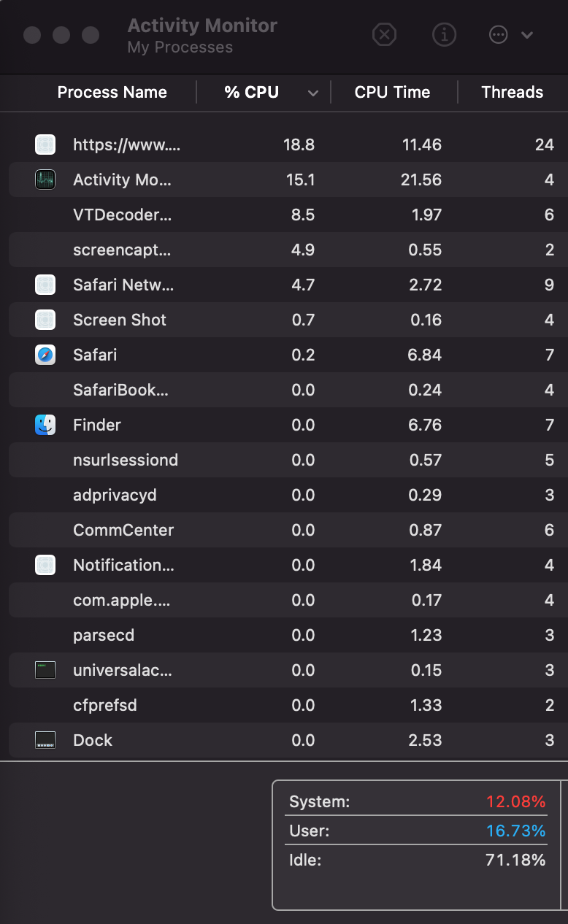568x924 pixels.
Task: Sort processes by Threads column
Action: click(512, 92)
